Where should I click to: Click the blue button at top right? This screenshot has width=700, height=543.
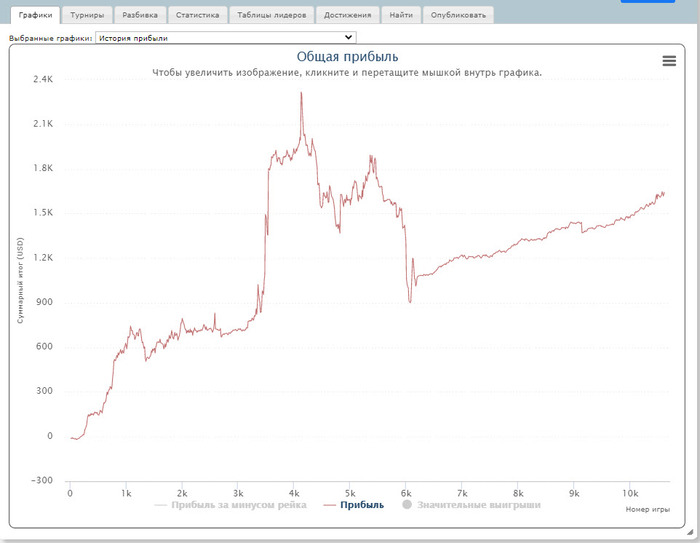point(648,1)
